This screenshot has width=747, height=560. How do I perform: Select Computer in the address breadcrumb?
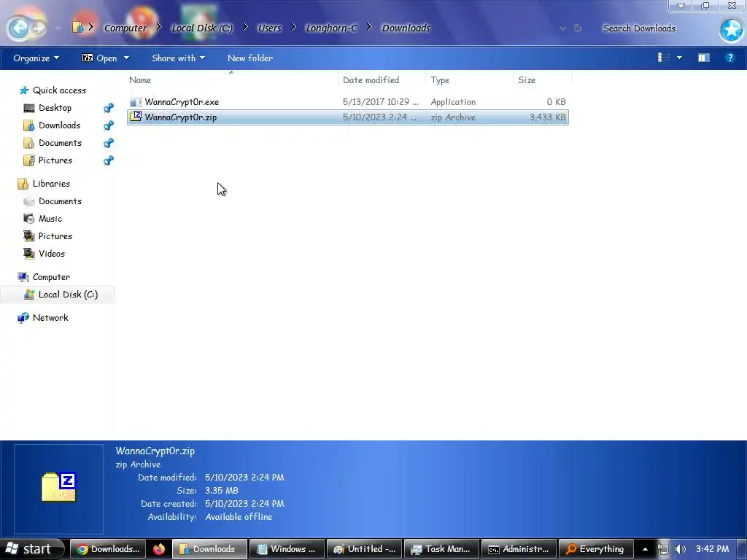pos(125,28)
